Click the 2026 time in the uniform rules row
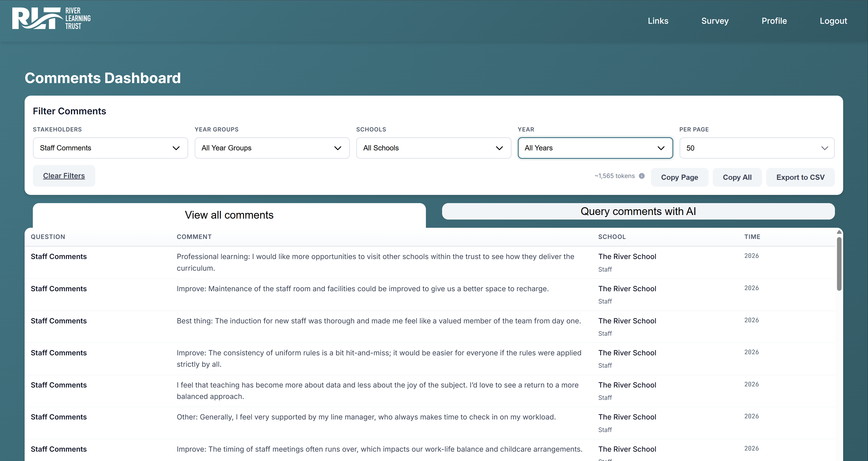868x461 pixels. coord(751,352)
